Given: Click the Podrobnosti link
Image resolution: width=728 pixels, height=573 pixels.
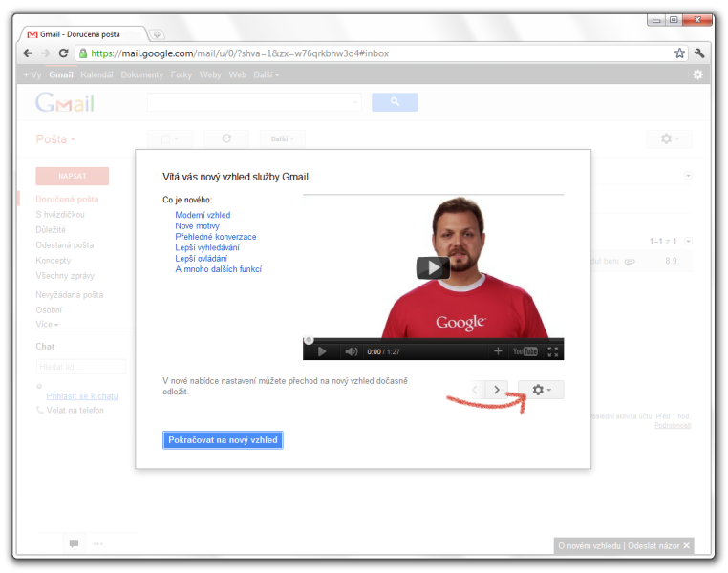Looking at the screenshot, I should click(673, 426).
